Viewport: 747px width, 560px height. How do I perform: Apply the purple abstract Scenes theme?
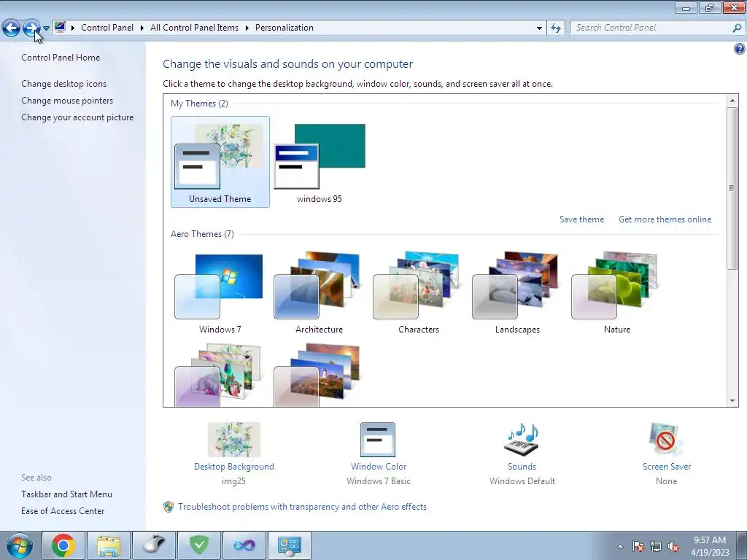(218, 375)
